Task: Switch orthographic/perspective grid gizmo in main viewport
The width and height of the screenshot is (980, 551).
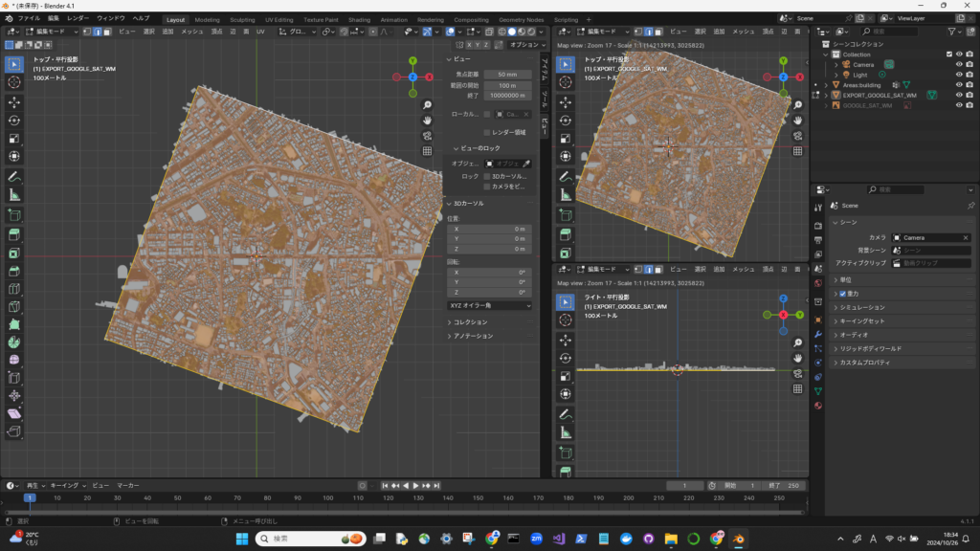Action: 427,151
